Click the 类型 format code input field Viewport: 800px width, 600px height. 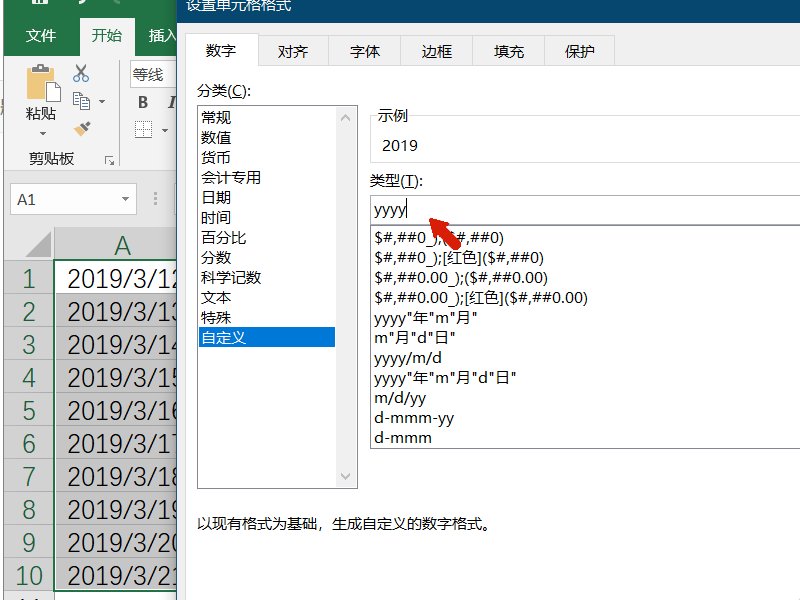click(x=500, y=208)
